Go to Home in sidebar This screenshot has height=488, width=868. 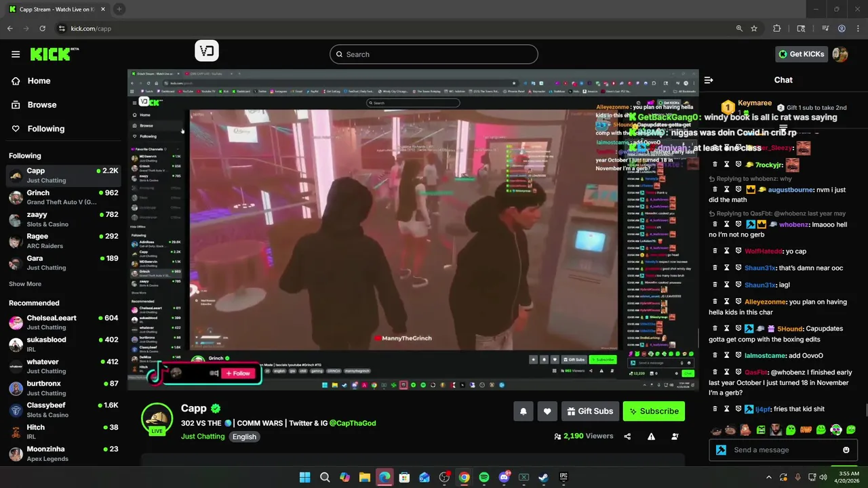(39, 81)
